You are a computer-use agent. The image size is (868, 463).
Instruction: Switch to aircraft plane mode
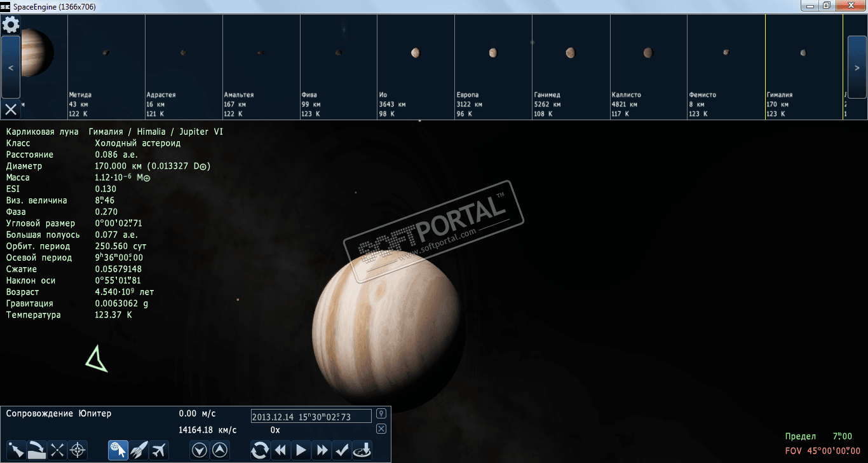159,450
